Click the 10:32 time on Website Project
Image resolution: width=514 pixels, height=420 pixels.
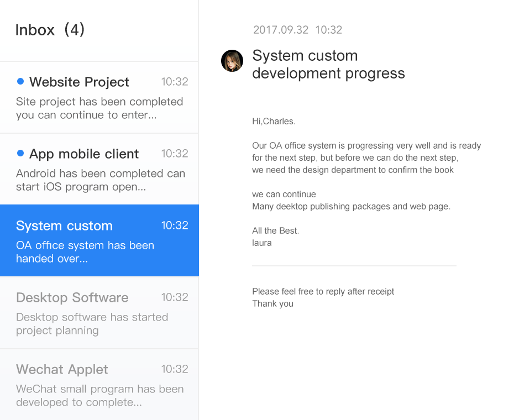point(175,82)
